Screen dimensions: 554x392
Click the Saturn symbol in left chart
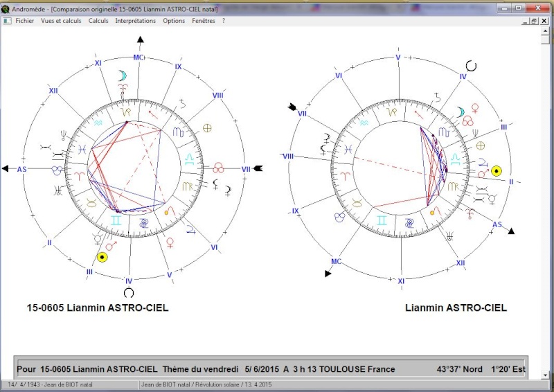pyautogui.click(x=183, y=104)
